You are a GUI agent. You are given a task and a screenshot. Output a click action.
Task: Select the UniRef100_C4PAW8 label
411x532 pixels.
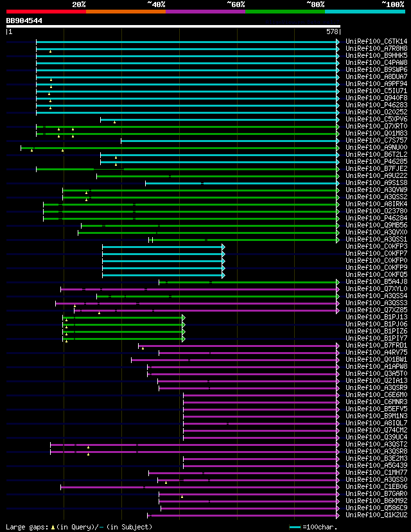pyautogui.click(x=376, y=63)
